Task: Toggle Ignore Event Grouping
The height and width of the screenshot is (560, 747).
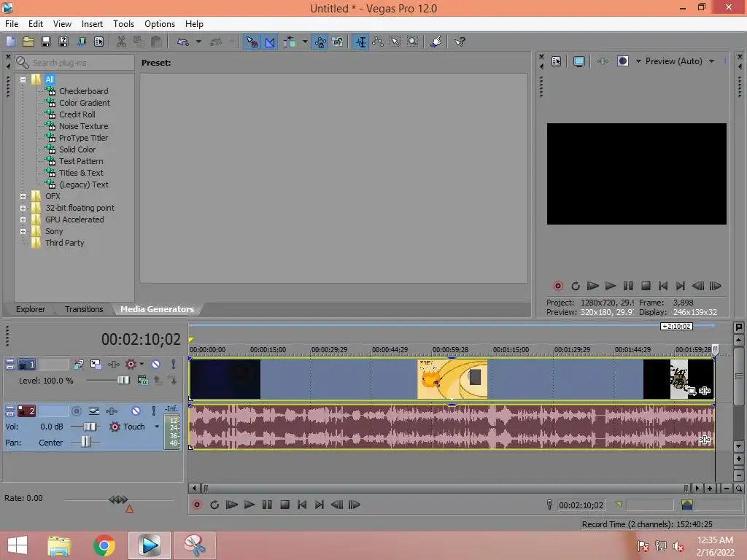Action: pyautogui.click(x=338, y=42)
